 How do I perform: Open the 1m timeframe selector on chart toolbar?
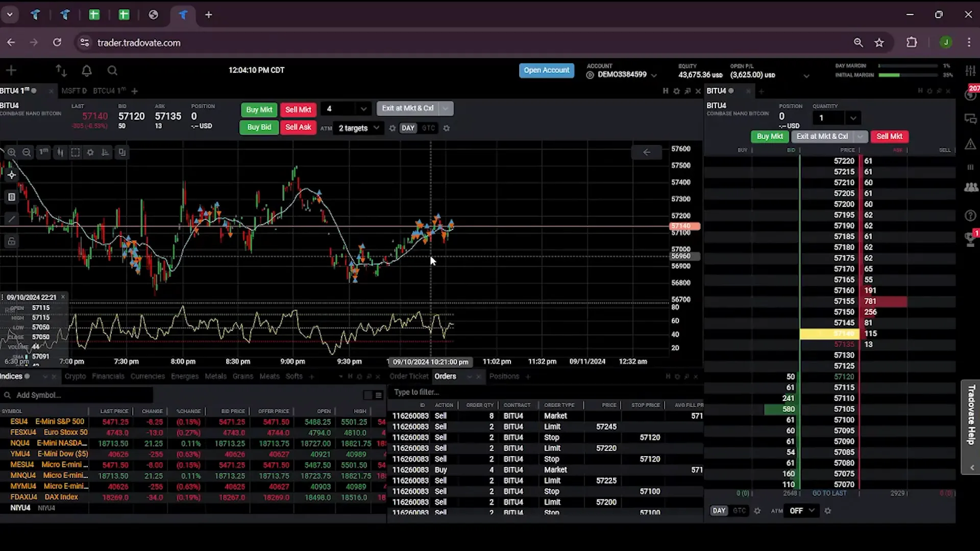pyautogui.click(x=44, y=152)
